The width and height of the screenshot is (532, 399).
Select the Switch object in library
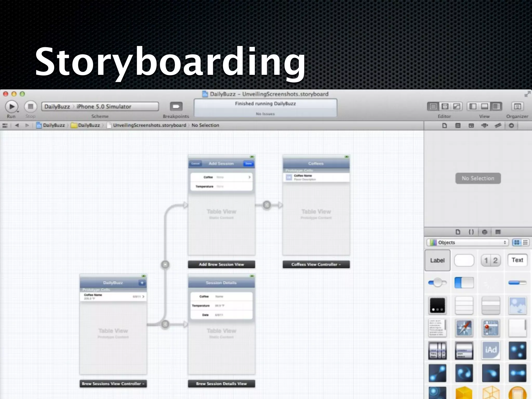[x=464, y=283]
